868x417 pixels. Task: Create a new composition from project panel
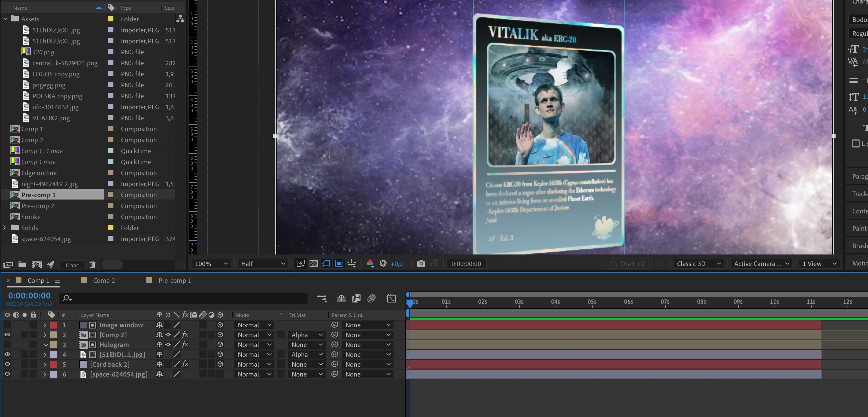pyautogui.click(x=36, y=265)
